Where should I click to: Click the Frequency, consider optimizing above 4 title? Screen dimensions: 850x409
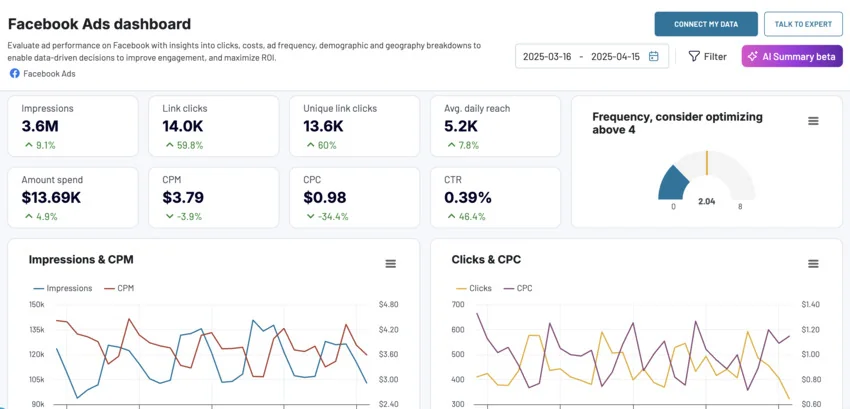[x=677, y=123]
